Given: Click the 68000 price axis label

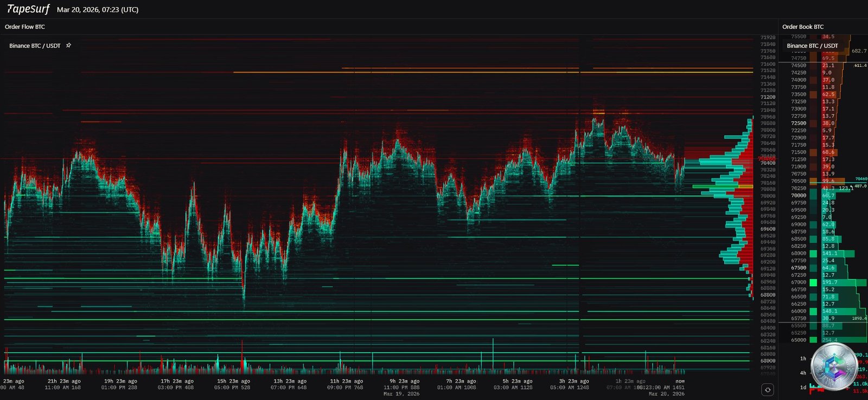Looking at the screenshot, I should (768, 361).
